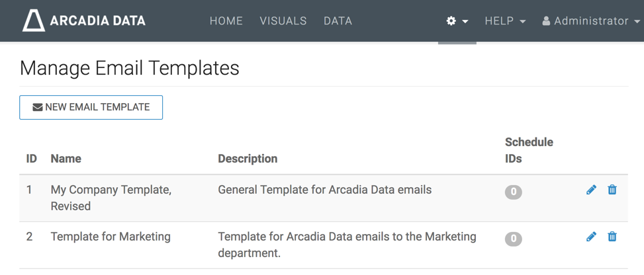Select the My Company Template, Revised name

point(111,198)
